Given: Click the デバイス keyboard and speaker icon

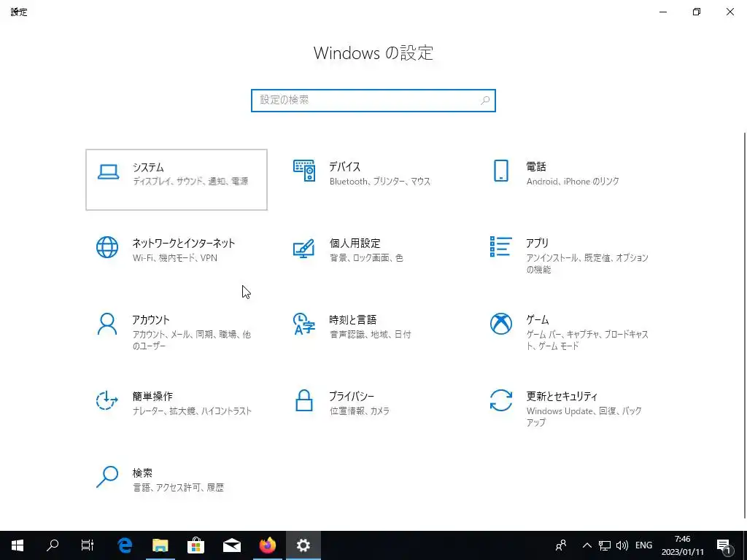Looking at the screenshot, I should click(x=304, y=171).
